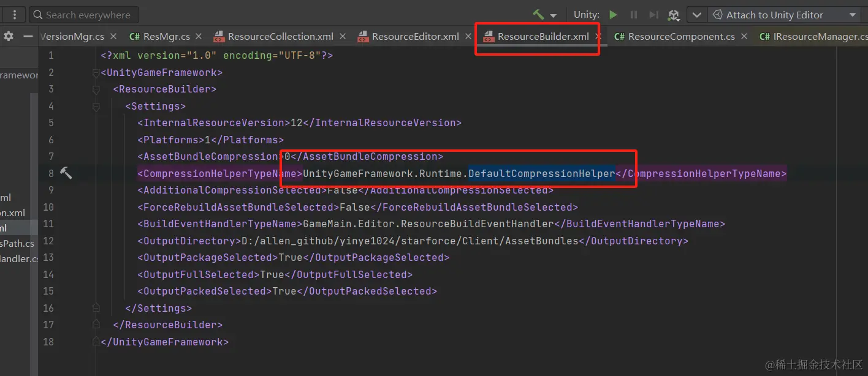Click the ForceRebuildAssetBundleSelected False value
The height and width of the screenshot is (376, 868).
click(355, 207)
